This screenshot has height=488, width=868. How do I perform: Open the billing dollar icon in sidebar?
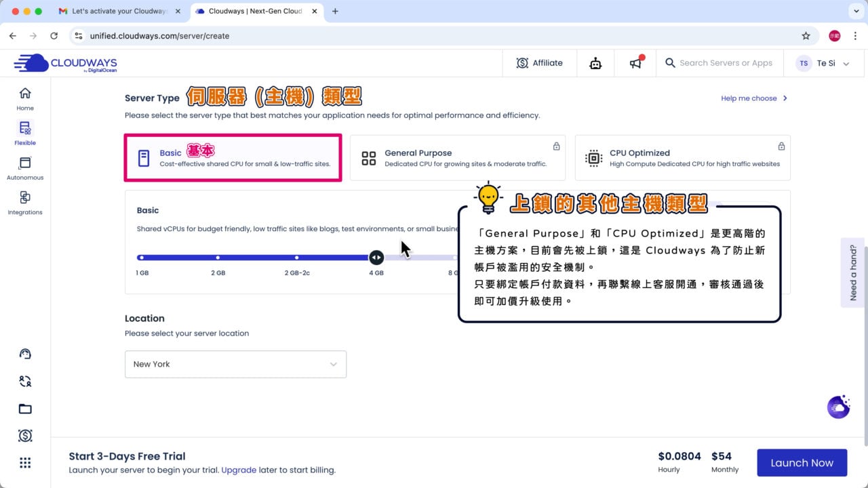(x=25, y=436)
